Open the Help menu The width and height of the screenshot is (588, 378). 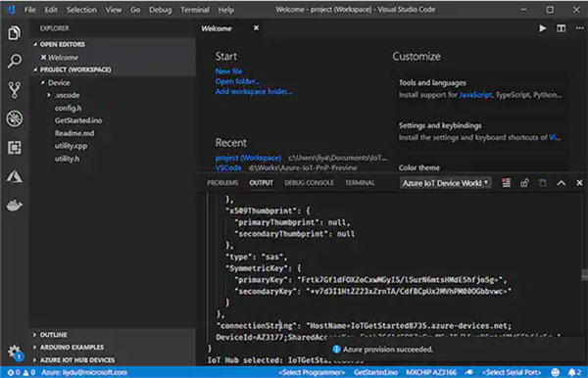pyautogui.click(x=226, y=10)
